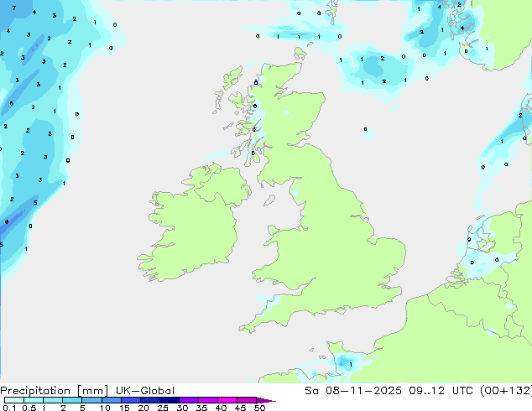This screenshot has width=532, height=411.
Task: Click the legend value label '0.1'
Action: point(9,408)
